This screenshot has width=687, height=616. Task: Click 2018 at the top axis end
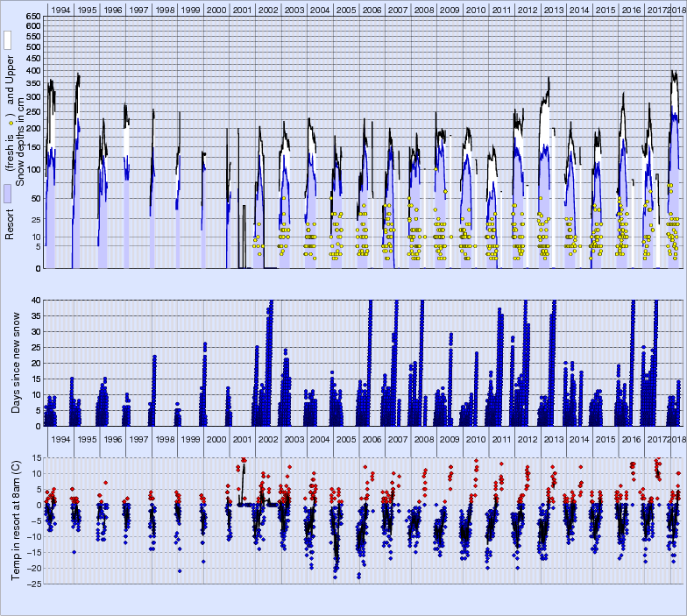(x=677, y=10)
